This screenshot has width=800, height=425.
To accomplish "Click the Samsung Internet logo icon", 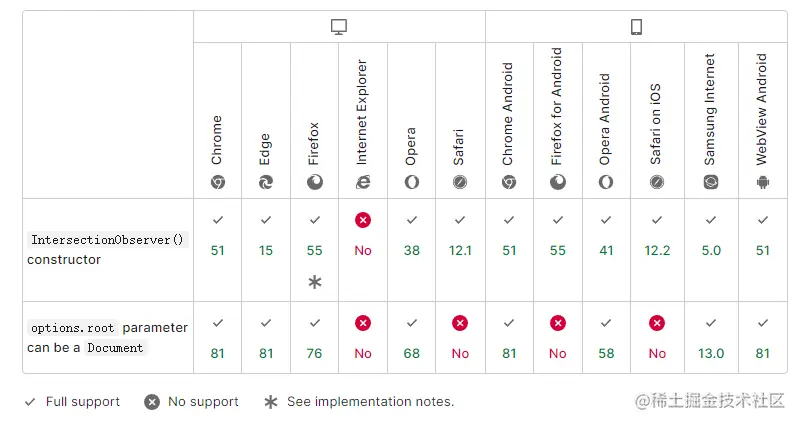I will [x=711, y=182].
